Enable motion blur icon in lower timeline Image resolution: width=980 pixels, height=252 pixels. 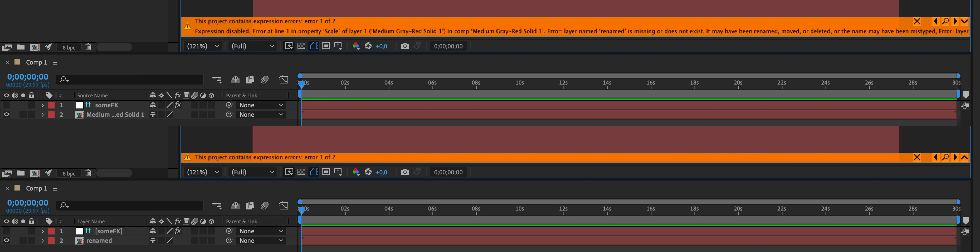click(x=265, y=206)
